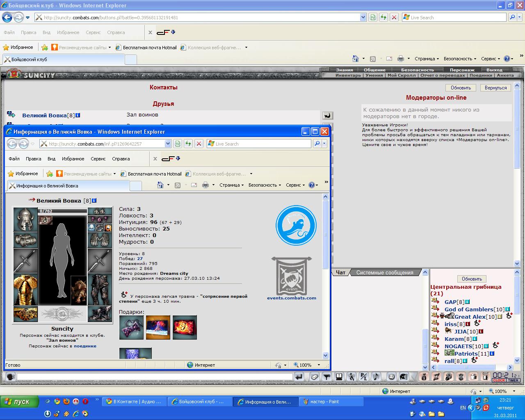Image resolution: width=525 pixels, height=420 pixels.
Task: Click the chat message input field
Action: [155, 377]
